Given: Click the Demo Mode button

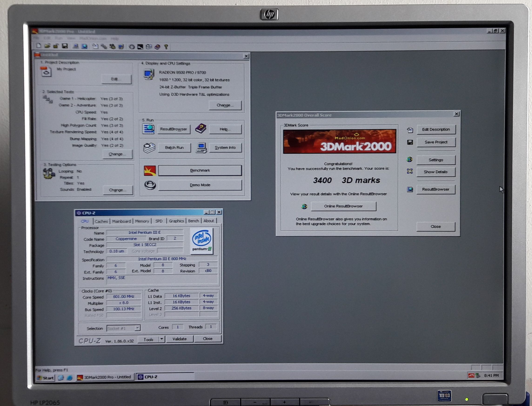Looking at the screenshot, I should tap(200, 185).
